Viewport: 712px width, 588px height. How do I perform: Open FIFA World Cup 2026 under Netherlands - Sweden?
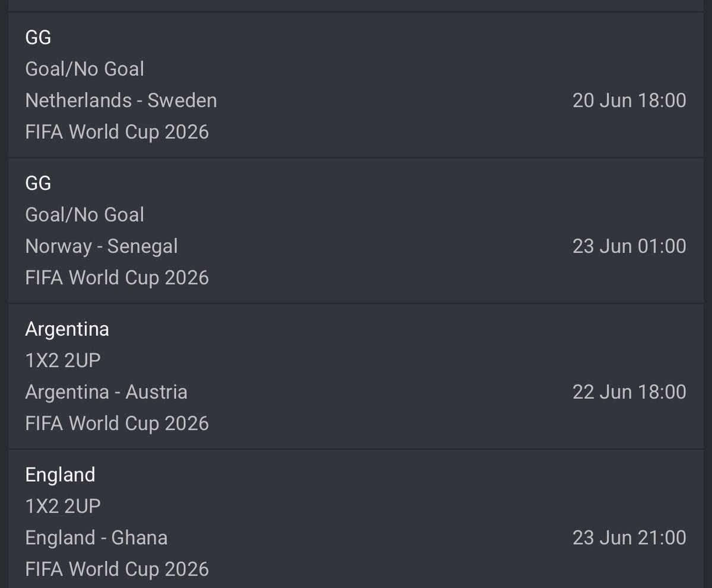pos(117,132)
